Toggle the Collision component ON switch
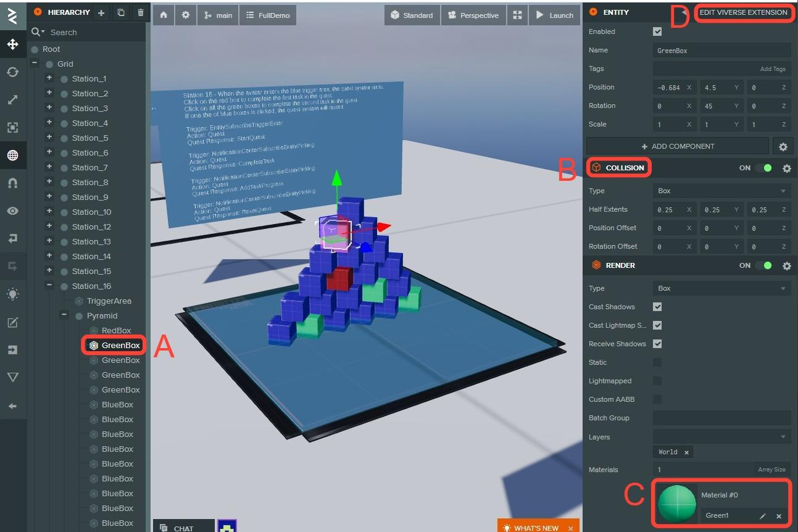This screenshot has height=532, width=798. (x=764, y=168)
